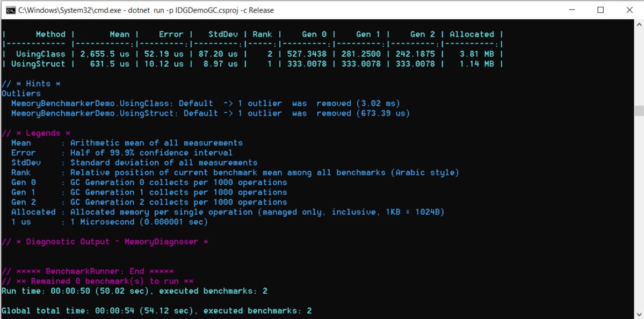The width and height of the screenshot is (644, 319).
Task: Click the StdDev value '87.20 us'
Action: 218,54
